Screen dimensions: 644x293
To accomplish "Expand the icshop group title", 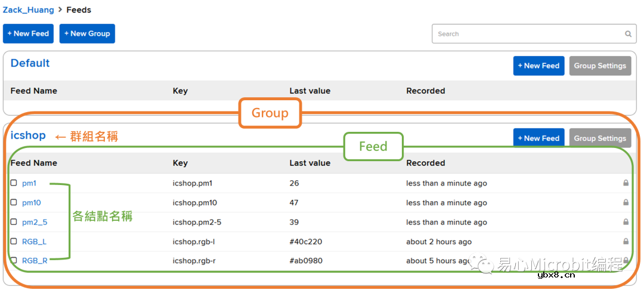I will coord(28,135).
